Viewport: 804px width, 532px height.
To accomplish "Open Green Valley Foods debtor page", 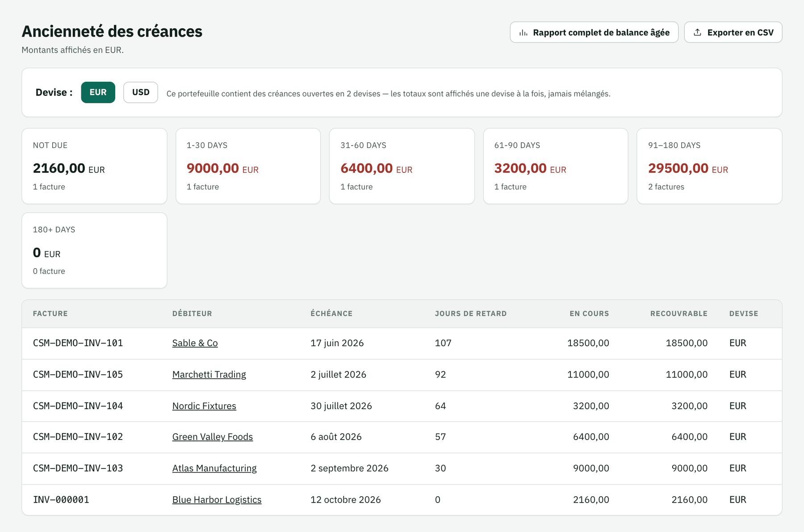I will click(x=213, y=437).
